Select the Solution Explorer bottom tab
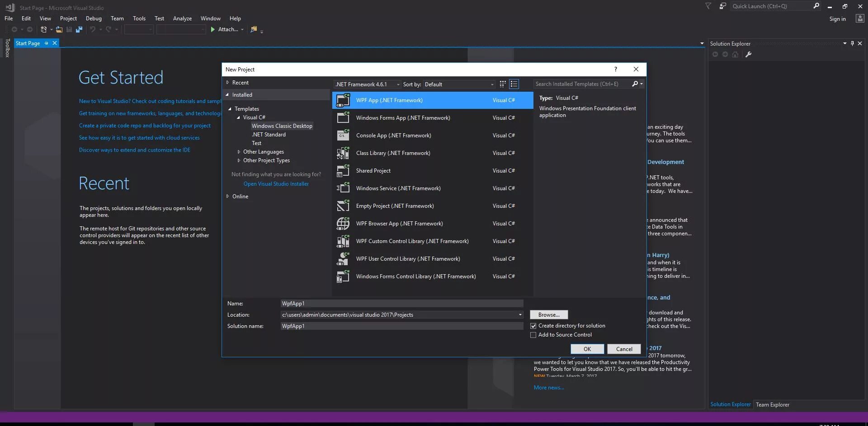The height and width of the screenshot is (426, 868). [x=730, y=404]
